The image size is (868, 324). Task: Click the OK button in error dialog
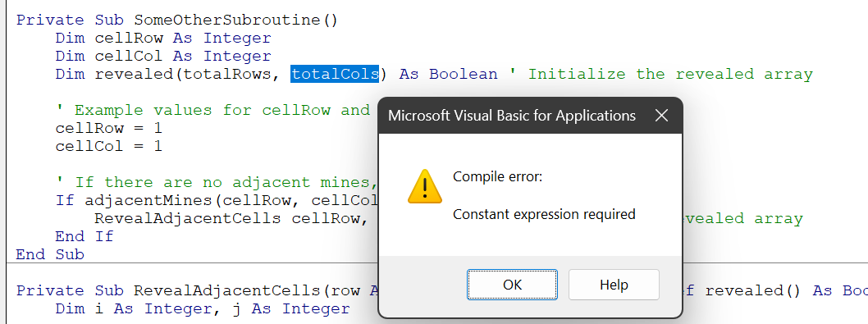click(x=512, y=285)
